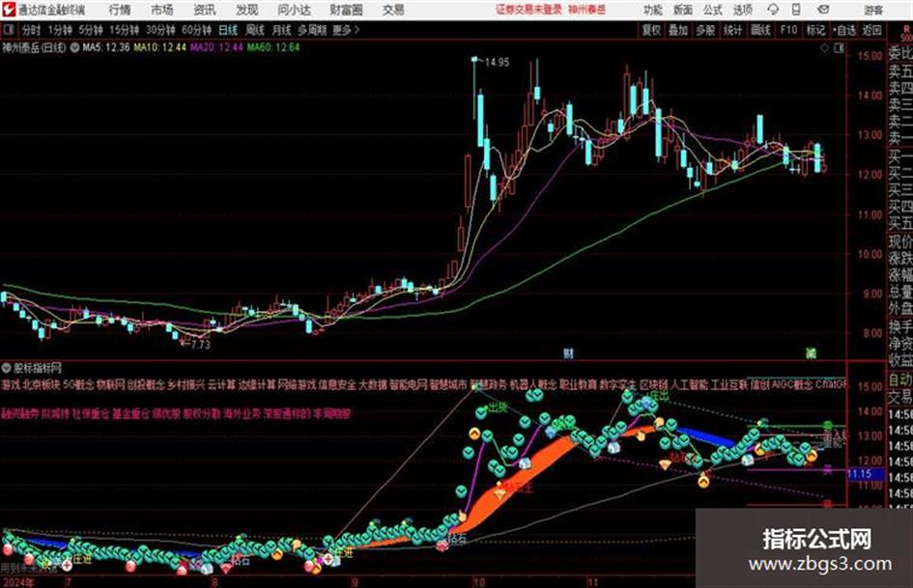Click the 物联网 concept tag
913x588 pixels.
111,385
